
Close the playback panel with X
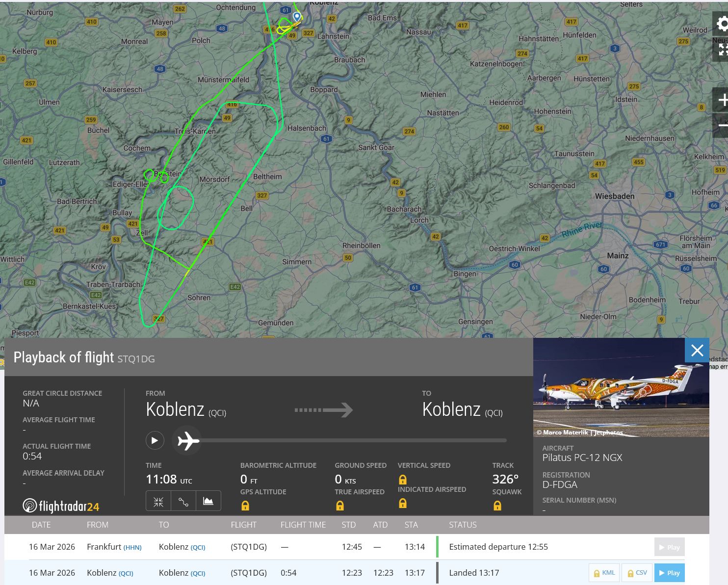(x=697, y=350)
